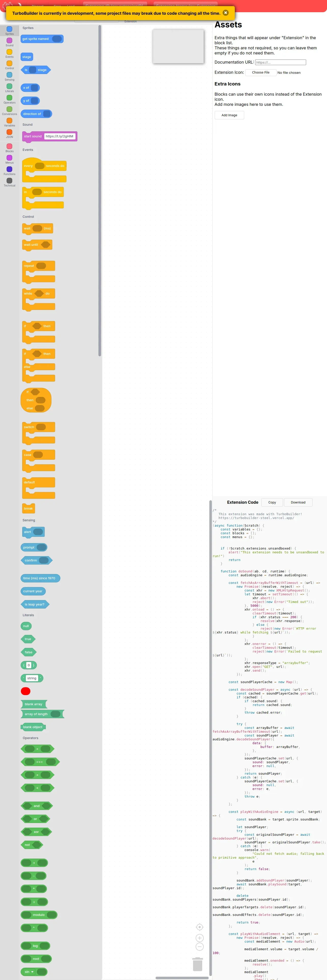Choose a file for the Extension Icon
Screen dimensions: 327x980
coord(261,72)
